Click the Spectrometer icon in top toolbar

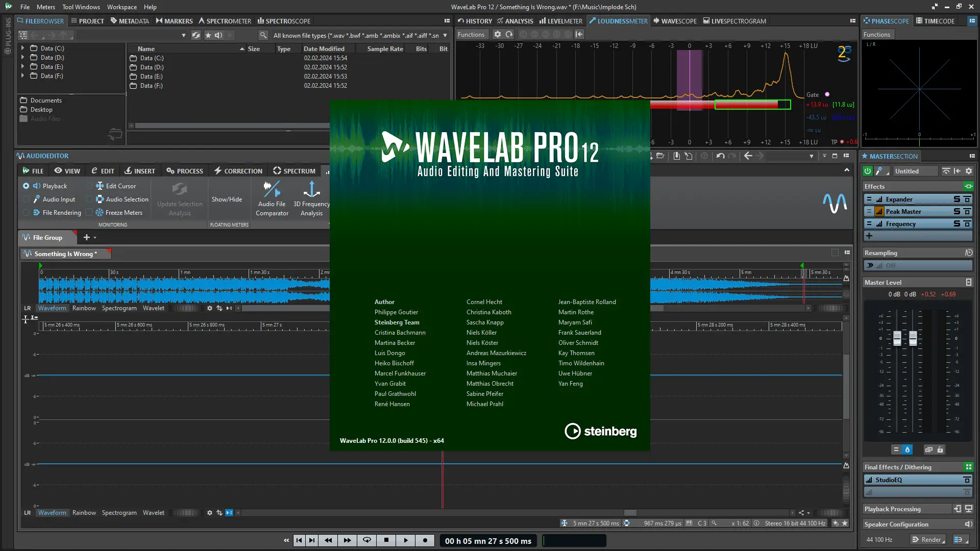(225, 21)
